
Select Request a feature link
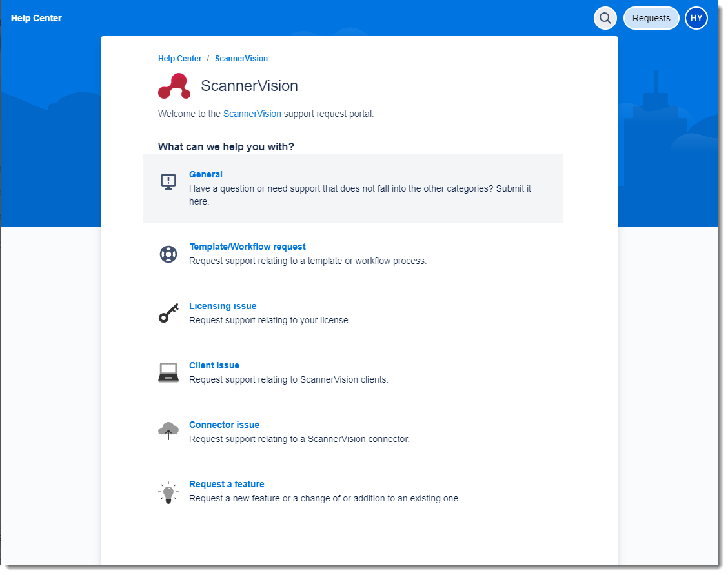[x=227, y=484]
